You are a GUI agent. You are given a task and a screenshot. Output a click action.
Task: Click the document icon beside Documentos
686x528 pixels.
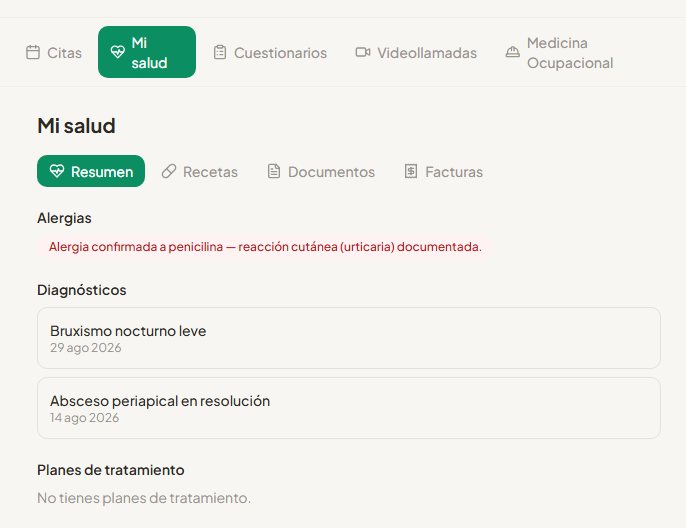[x=274, y=171]
